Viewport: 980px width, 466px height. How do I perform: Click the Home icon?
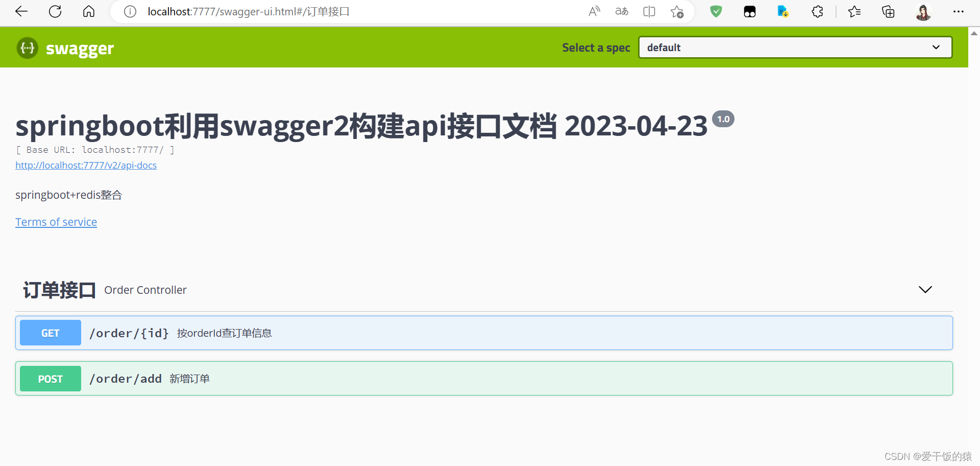click(x=89, y=11)
